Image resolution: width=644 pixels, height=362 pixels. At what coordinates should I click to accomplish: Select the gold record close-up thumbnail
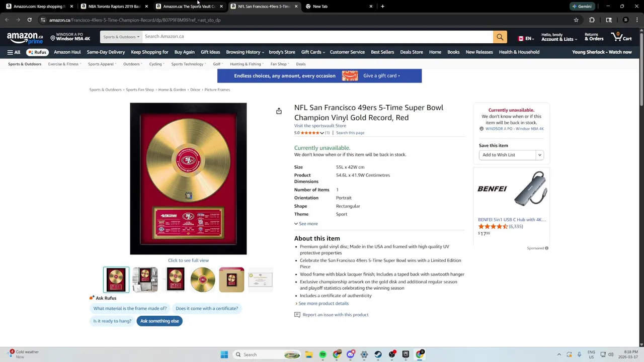pos(203,280)
